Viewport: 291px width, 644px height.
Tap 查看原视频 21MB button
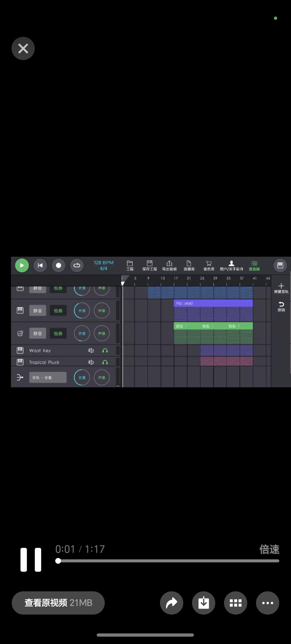point(58,603)
